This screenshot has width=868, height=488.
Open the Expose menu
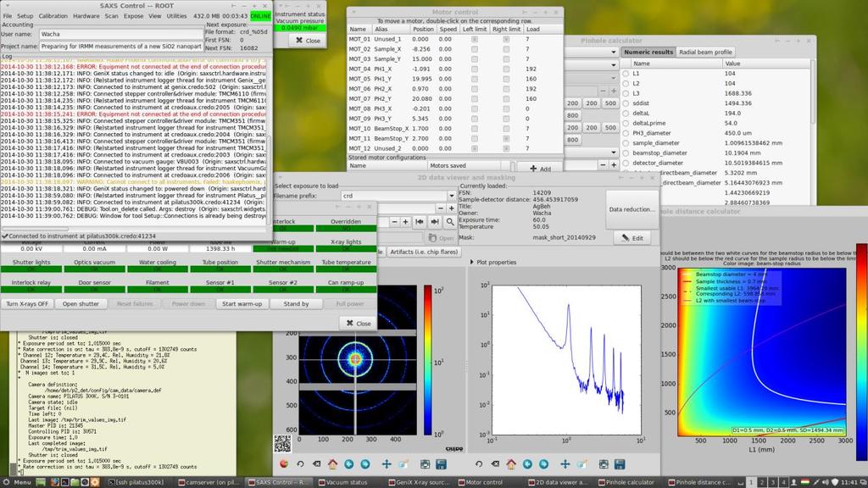[x=133, y=16]
